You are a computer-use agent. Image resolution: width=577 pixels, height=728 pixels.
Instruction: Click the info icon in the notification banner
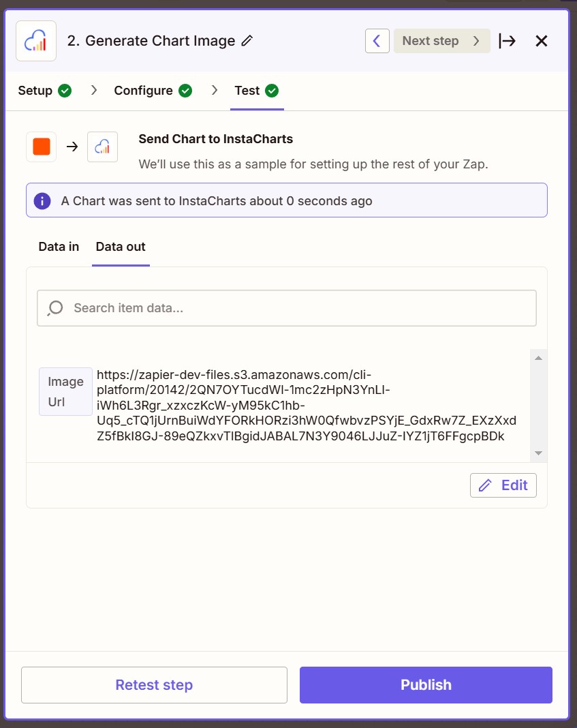click(42, 200)
